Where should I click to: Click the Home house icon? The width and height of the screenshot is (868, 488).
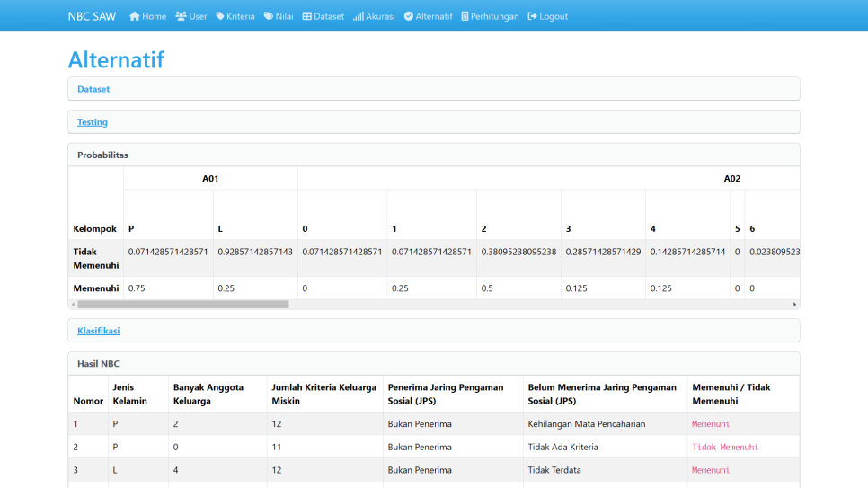(x=135, y=16)
